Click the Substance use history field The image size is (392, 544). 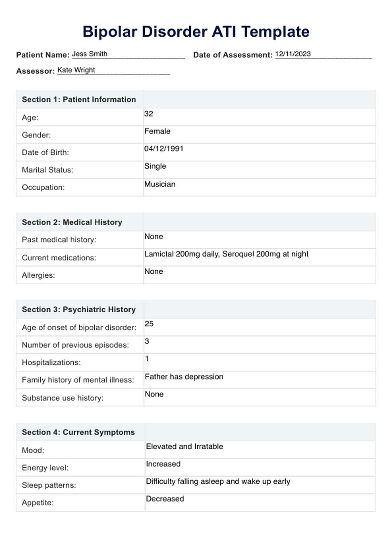coord(259,397)
